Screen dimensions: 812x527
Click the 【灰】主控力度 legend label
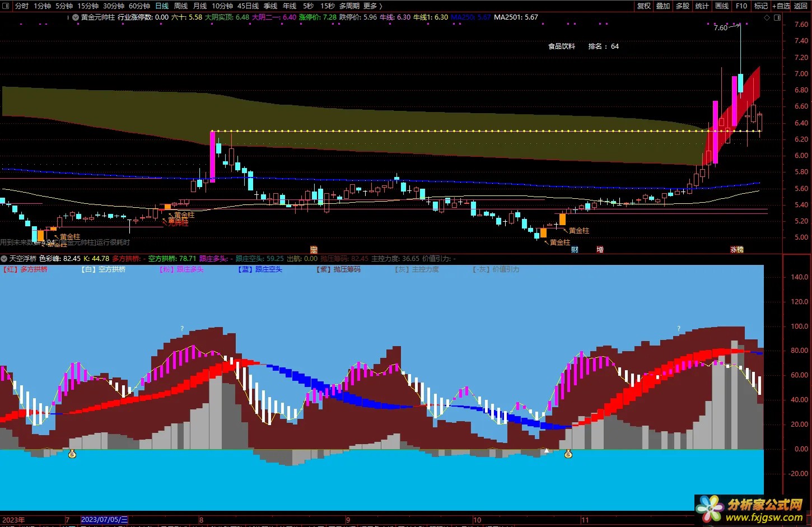(417, 269)
